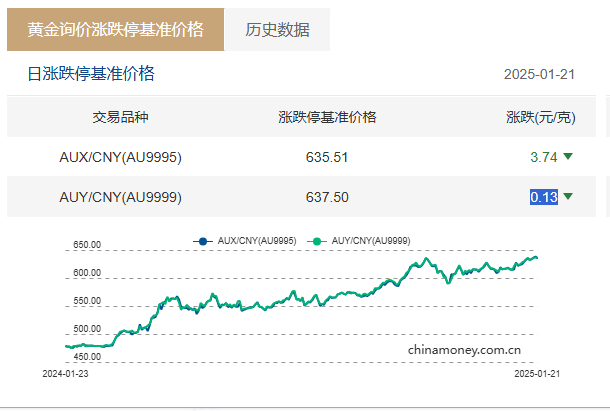Click the price value 635.51

click(x=327, y=157)
